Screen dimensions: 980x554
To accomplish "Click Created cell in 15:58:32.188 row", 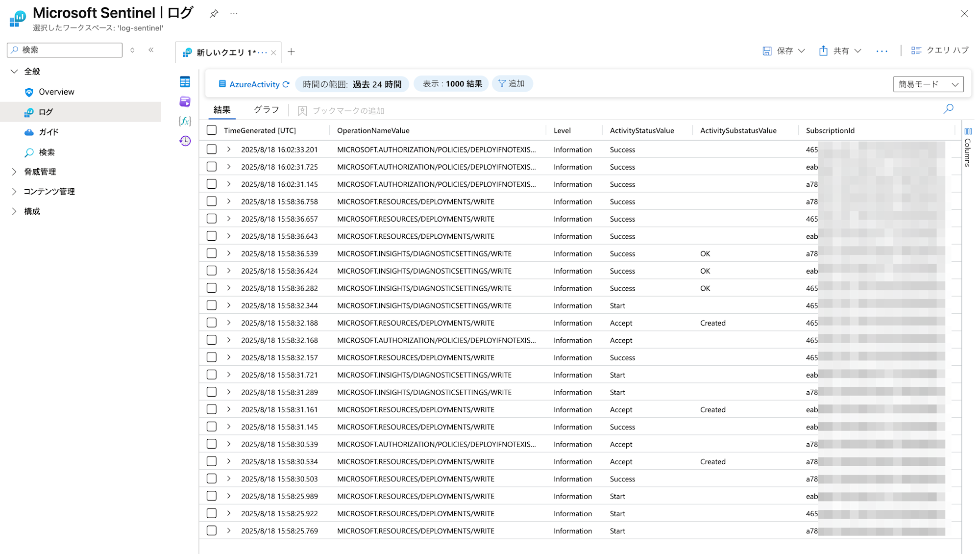I will (x=712, y=323).
